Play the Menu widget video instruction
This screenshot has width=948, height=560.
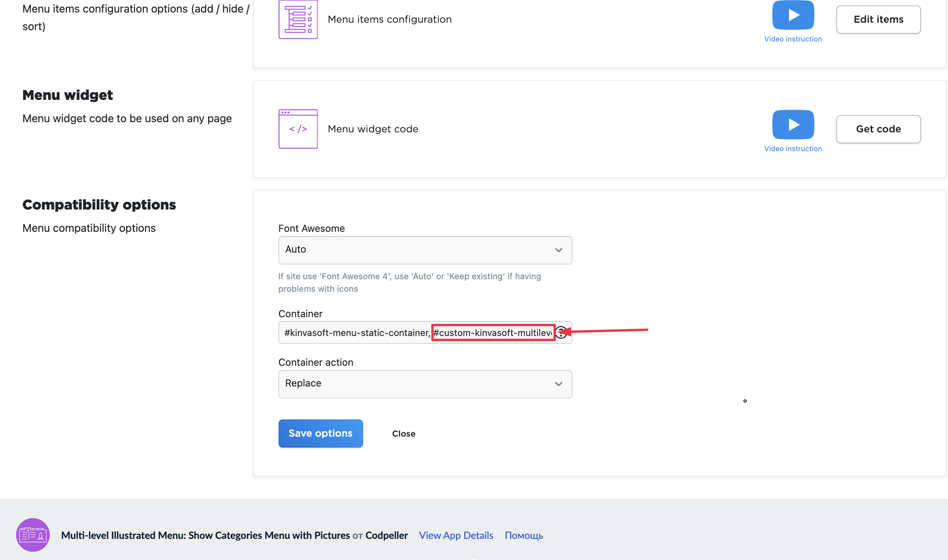point(793,125)
